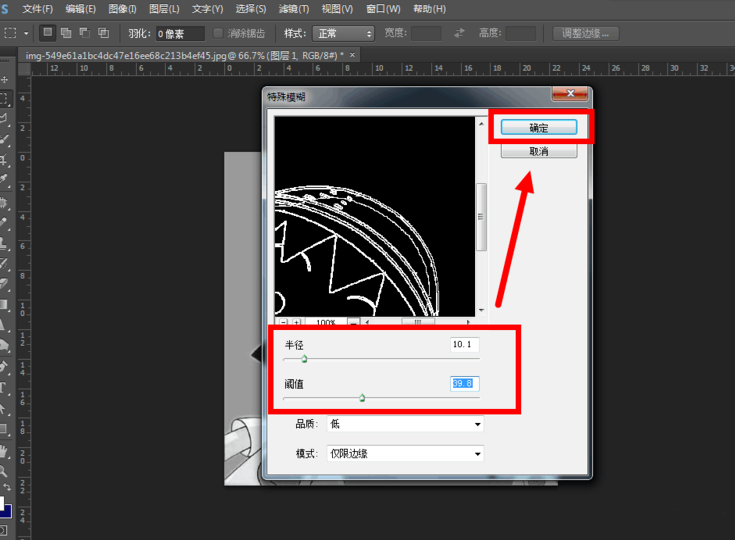Open the 模式 mode dropdown showing 仅限边缘
This screenshot has width=735, height=540.
click(405, 454)
